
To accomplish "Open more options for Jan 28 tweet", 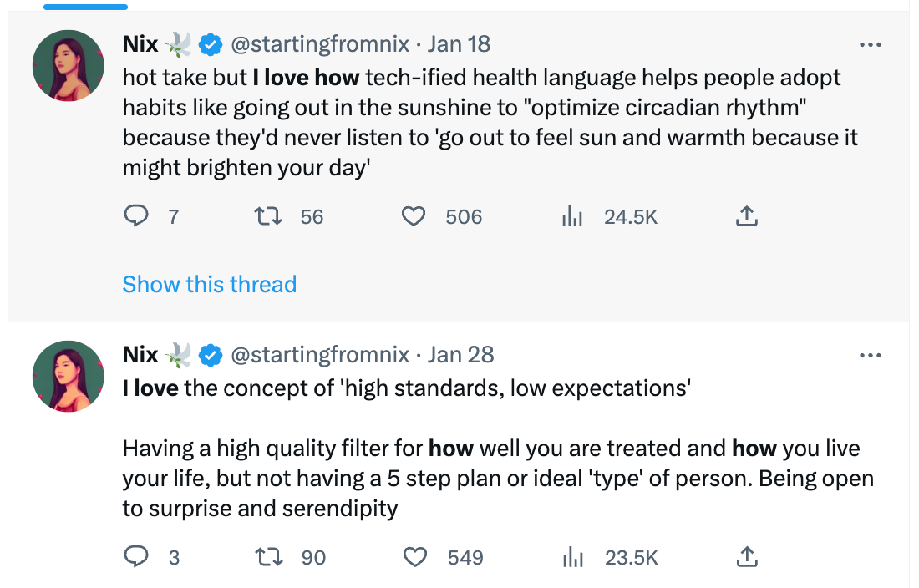I will tap(871, 355).
